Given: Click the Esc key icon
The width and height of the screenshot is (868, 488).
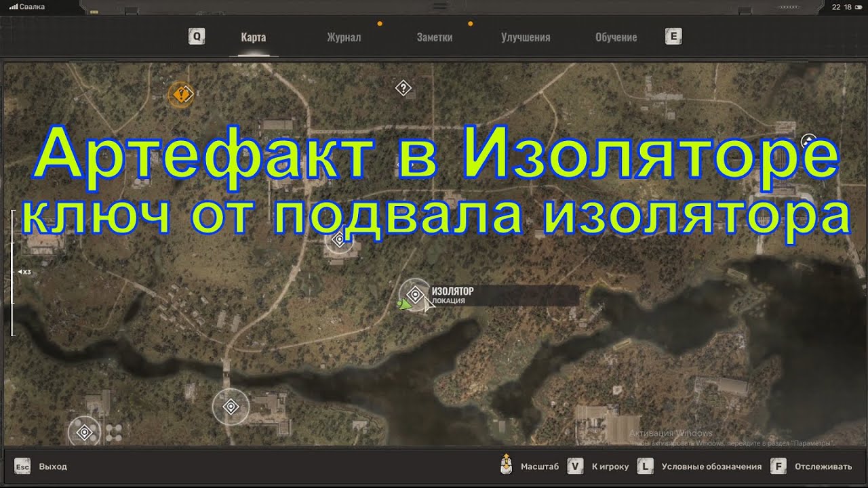Looking at the screenshot, I should [x=22, y=466].
